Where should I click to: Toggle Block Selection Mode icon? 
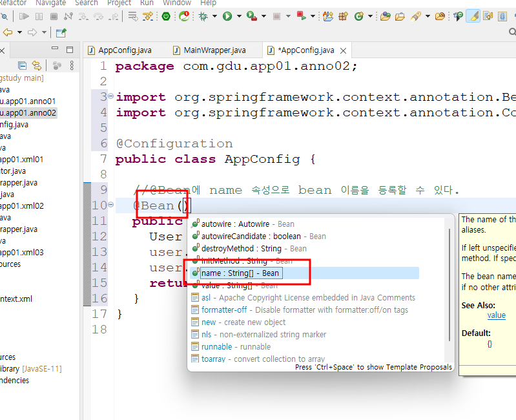tap(502, 16)
